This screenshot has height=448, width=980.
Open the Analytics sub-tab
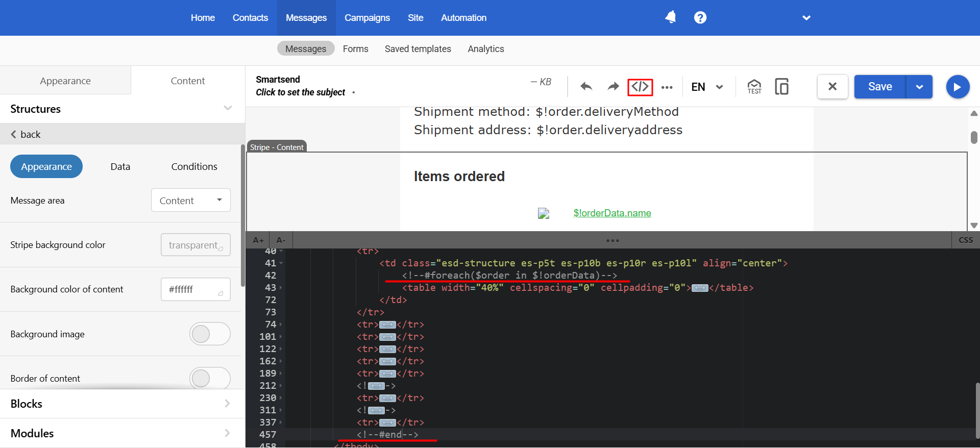(485, 48)
